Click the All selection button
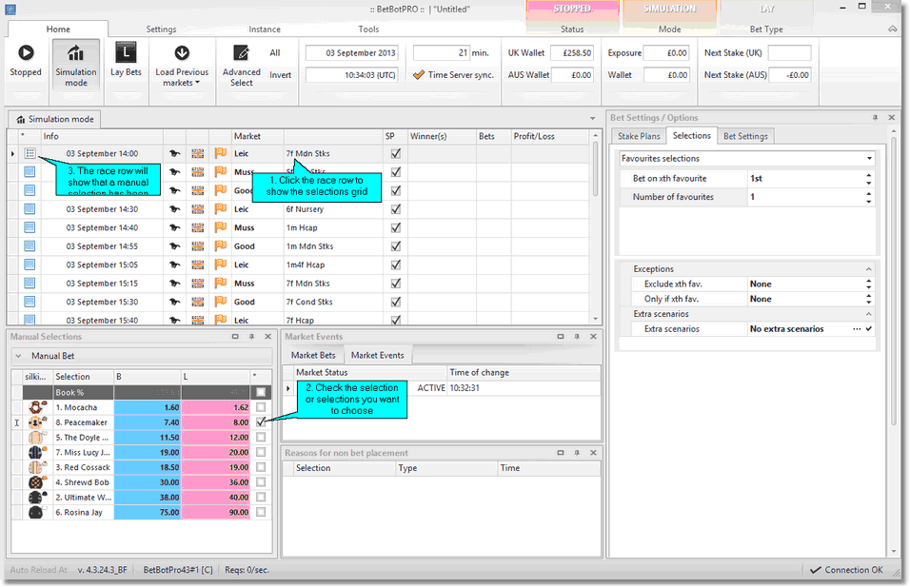The width and height of the screenshot is (910, 588). (x=275, y=52)
